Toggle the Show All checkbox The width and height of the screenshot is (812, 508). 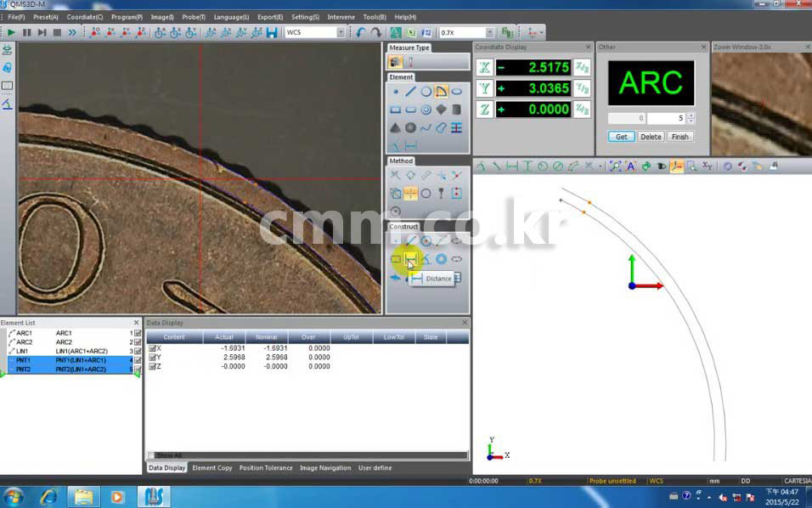pyautogui.click(x=151, y=455)
